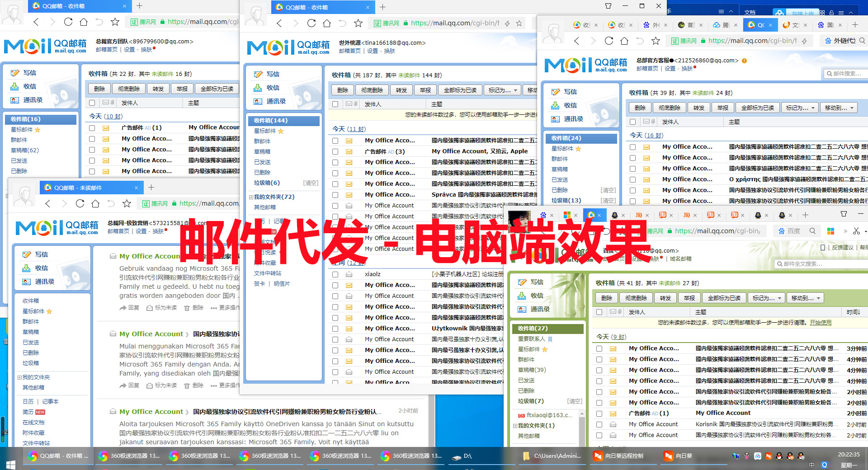
Task: Click 删除 button in 896799600 inbox
Action: click(99, 89)
